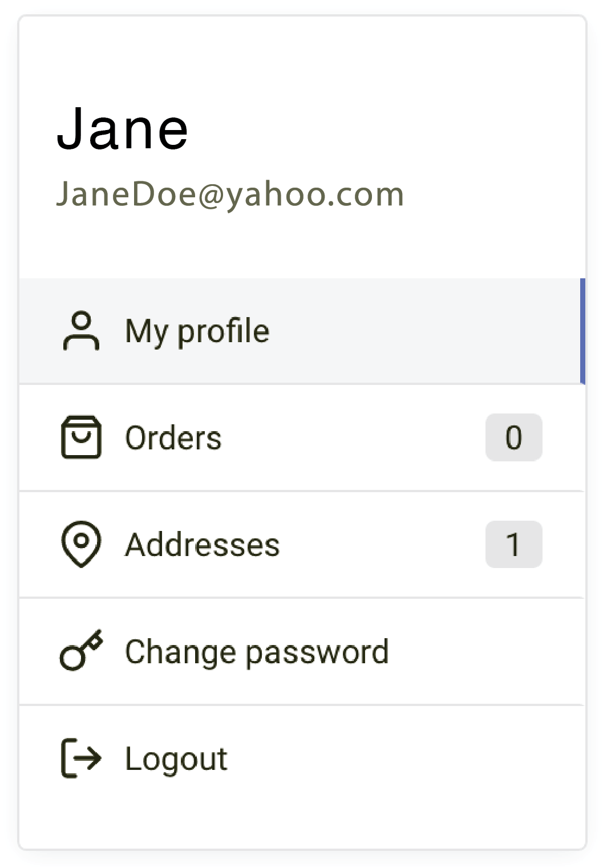607x868 pixels.
Task: Click the JaneDoe@yahoo.com email address
Action: tap(230, 194)
